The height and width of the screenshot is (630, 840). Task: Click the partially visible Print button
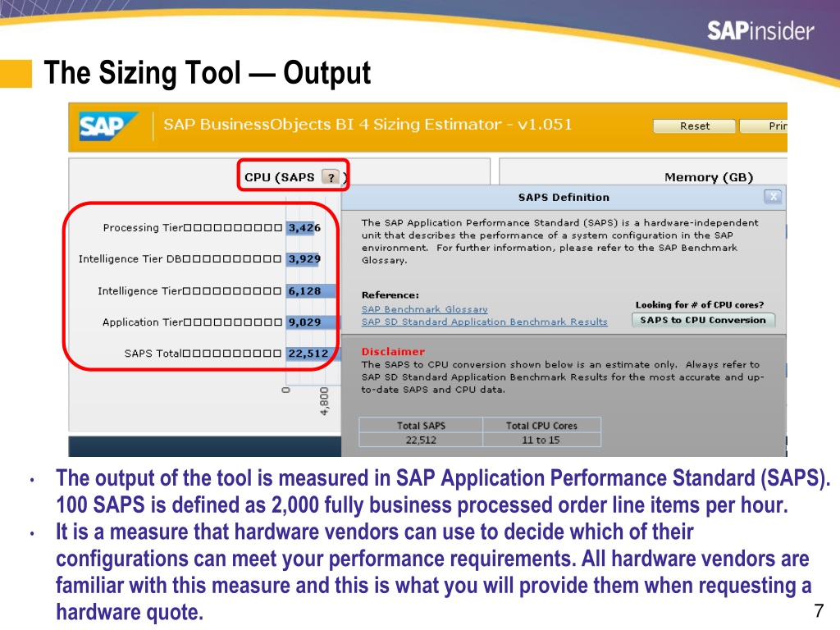pyautogui.click(x=764, y=126)
